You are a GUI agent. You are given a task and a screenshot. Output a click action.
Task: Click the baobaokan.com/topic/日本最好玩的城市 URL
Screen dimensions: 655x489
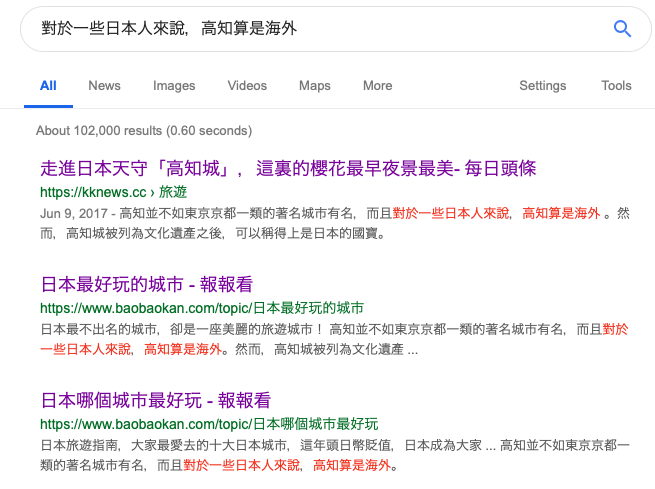tap(202, 308)
